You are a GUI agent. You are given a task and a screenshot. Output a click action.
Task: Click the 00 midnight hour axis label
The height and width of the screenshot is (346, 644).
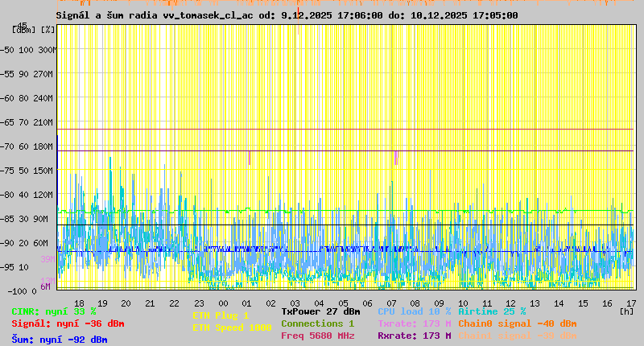(223, 303)
